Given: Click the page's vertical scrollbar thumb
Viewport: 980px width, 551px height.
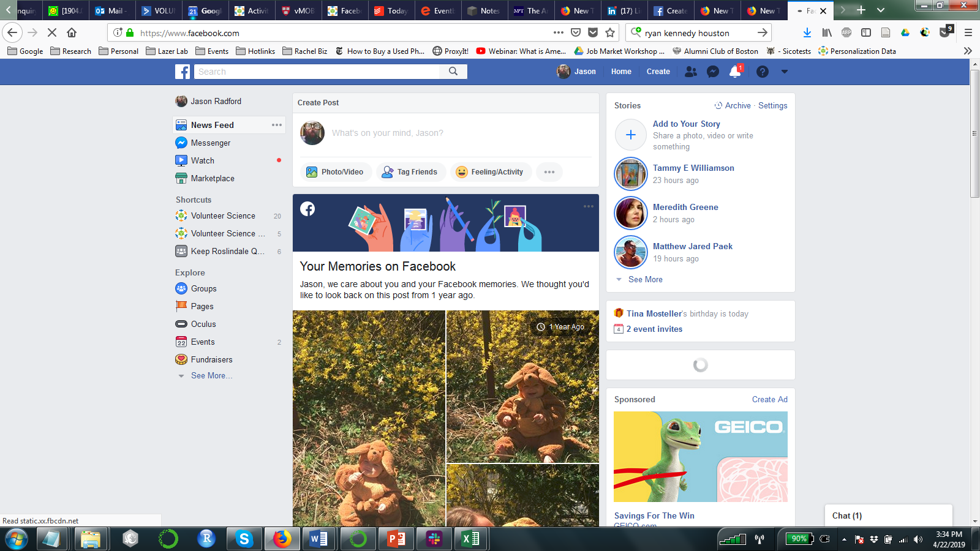Looking at the screenshot, I should tap(974, 135).
